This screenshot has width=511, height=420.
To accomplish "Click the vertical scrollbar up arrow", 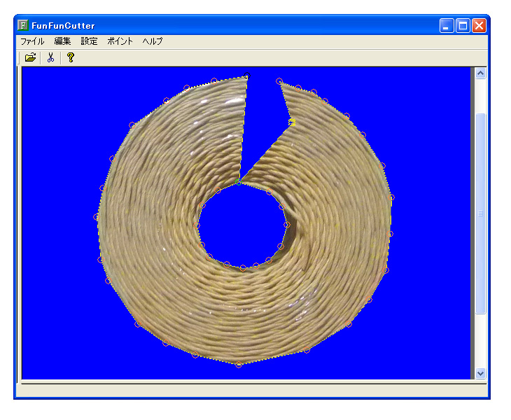I will point(480,73).
